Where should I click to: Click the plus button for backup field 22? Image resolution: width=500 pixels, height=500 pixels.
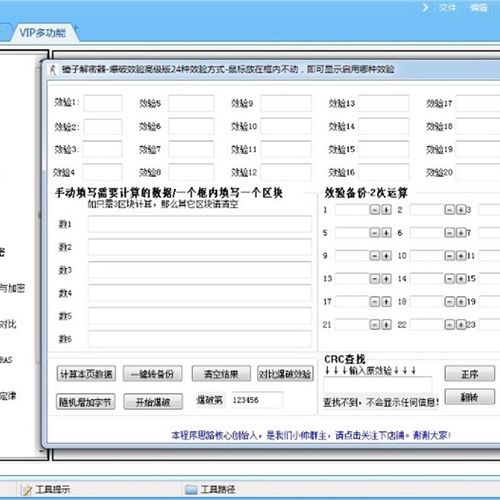(x=461, y=324)
